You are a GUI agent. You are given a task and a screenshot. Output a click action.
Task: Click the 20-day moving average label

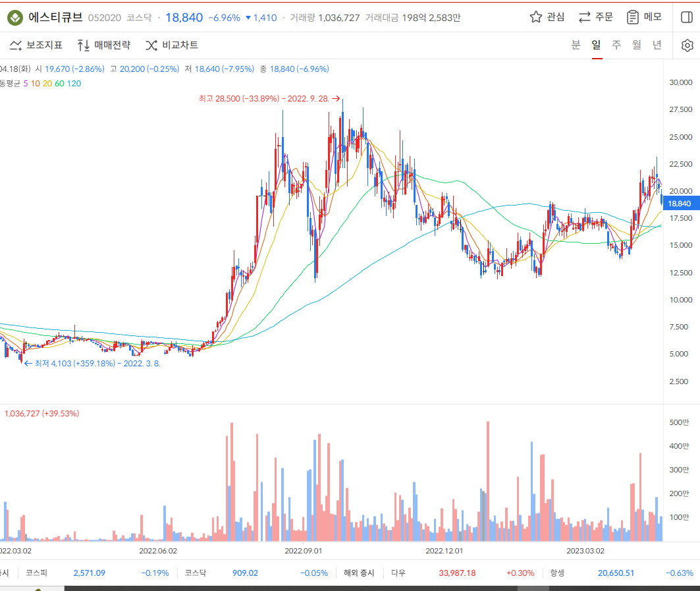pyautogui.click(x=47, y=84)
